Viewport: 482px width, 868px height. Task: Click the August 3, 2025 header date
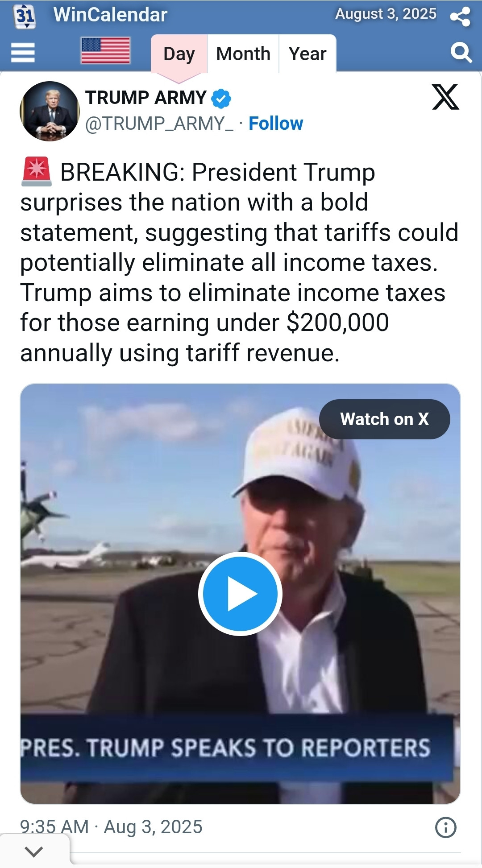[386, 14]
